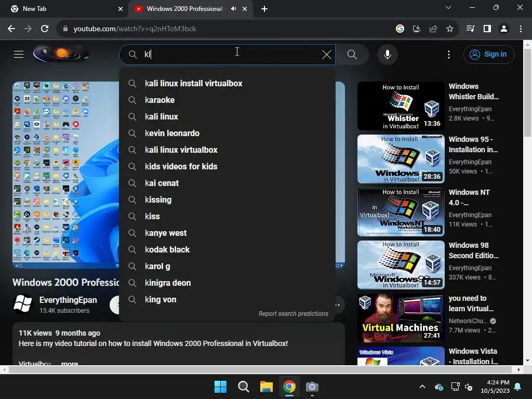Image resolution: width=532 pixels, height=399 pixels.
Task: Choose the "kinigra deon" suggestion
Action: coord(227,283)
